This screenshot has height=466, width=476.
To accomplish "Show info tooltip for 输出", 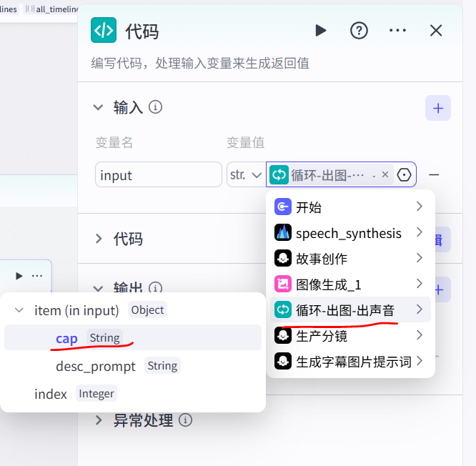I will pos(155,287).
